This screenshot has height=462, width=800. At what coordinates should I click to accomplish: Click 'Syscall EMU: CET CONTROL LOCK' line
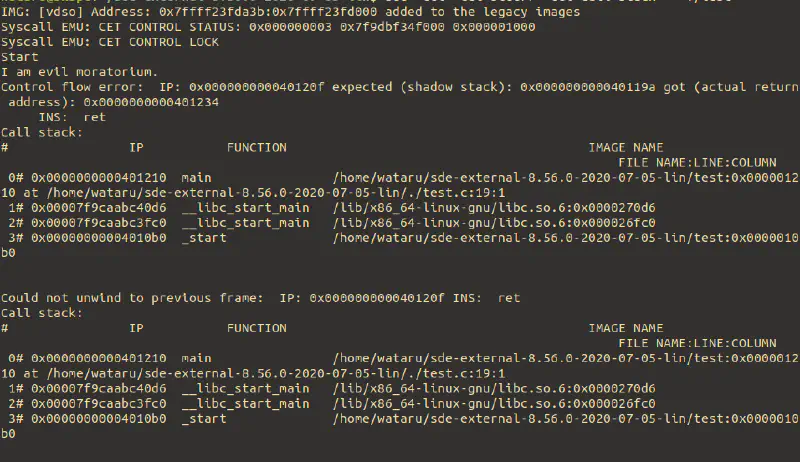pyautogui.click(x=110, y=42)
